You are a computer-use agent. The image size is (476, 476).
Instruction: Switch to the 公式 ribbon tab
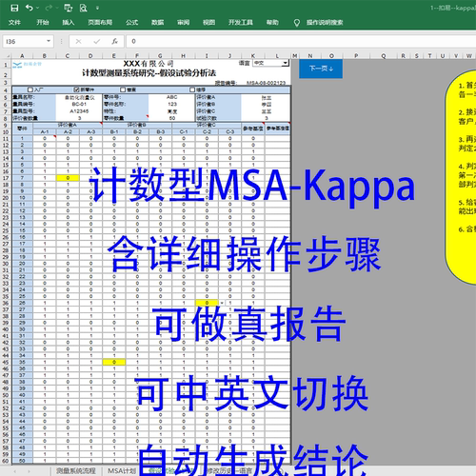[131, 22]
